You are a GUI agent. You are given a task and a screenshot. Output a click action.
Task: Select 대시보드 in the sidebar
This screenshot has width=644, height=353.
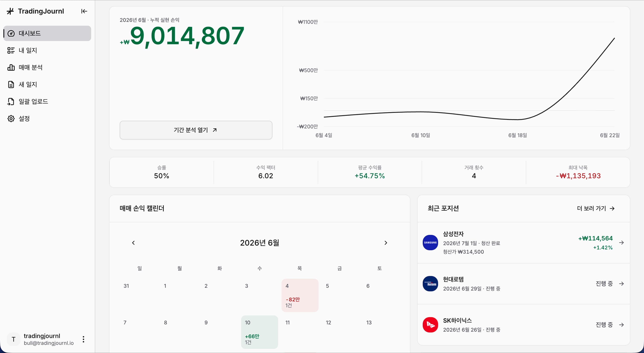[x=47, y=33]
